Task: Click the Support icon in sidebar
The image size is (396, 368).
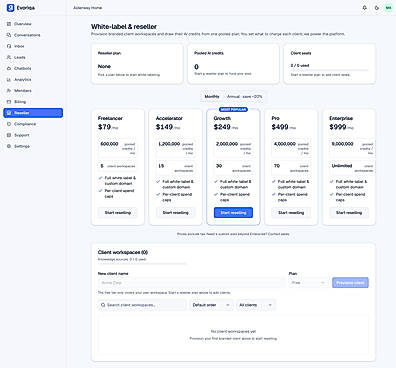Action: click(x=9, y=135)
